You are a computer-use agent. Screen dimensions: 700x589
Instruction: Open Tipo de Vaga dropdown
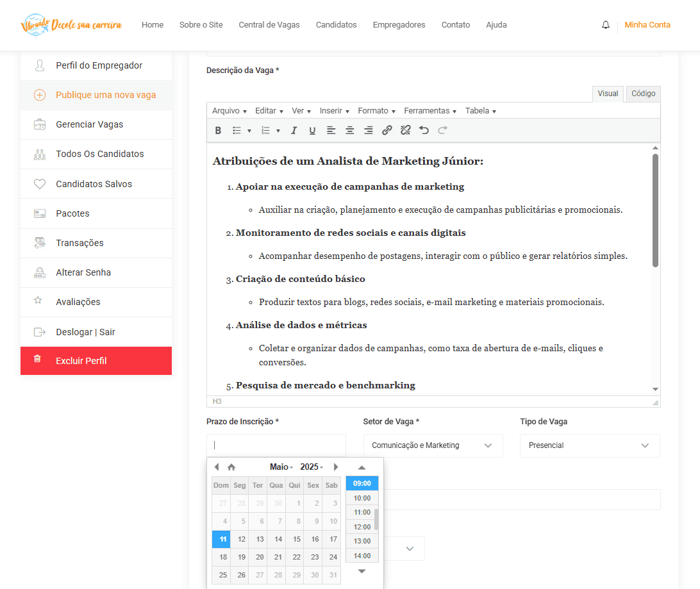[590, 445]
